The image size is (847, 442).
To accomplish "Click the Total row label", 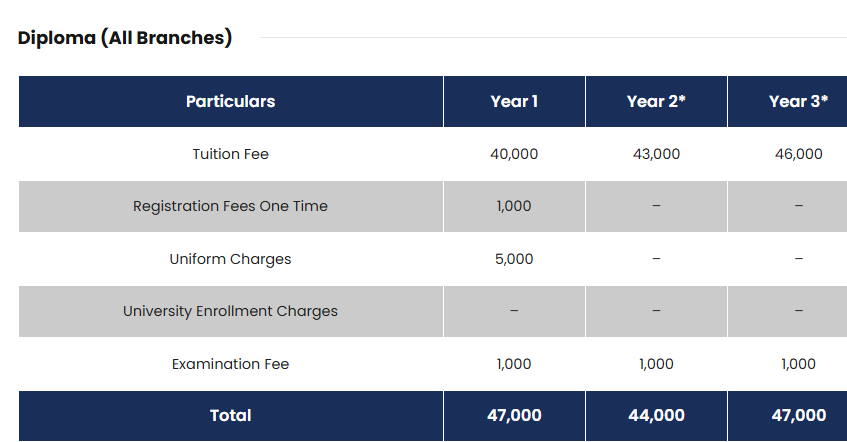I will click(x=230, y=415).
